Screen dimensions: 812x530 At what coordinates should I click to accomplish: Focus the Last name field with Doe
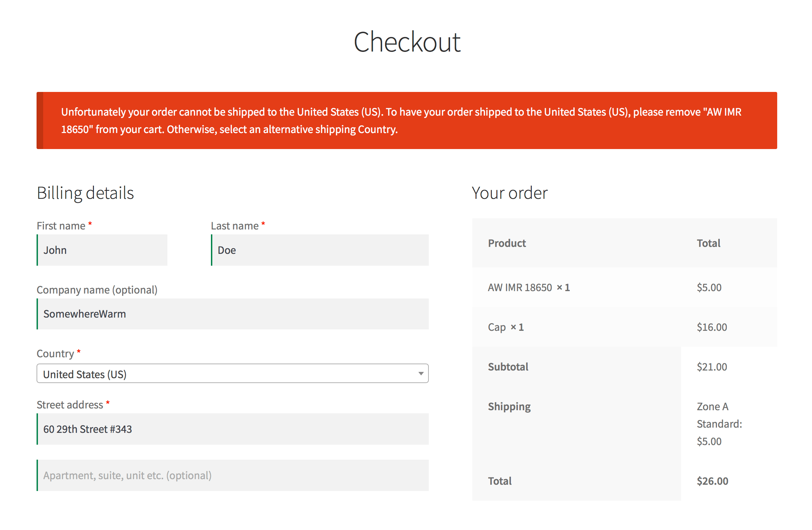(x=320, y=250)
